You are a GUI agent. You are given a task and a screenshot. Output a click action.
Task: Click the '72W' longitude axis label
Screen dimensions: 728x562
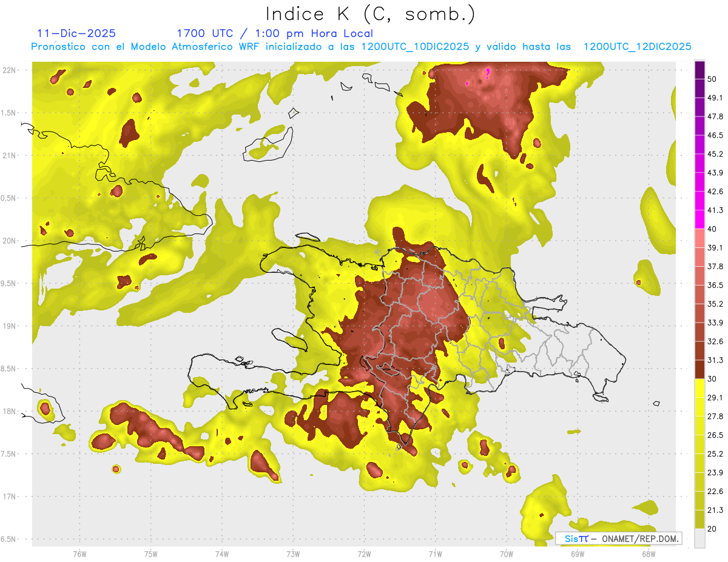click(364, 554)
